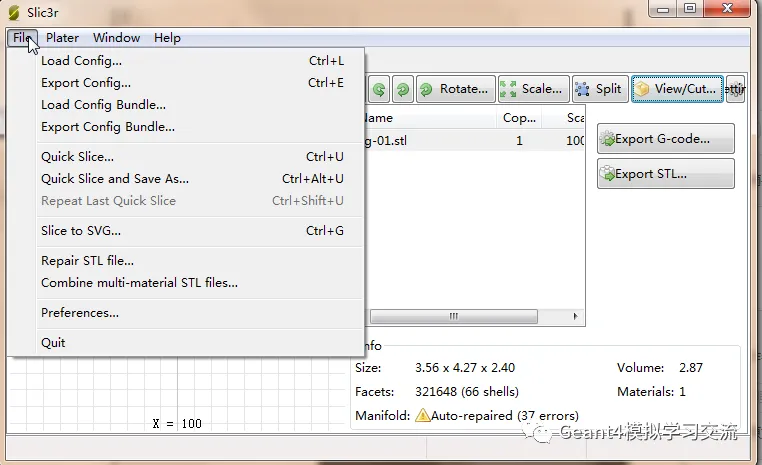Click the partially hidden Settings toolbar button
The image size is (762, 465).
[735, 89]
